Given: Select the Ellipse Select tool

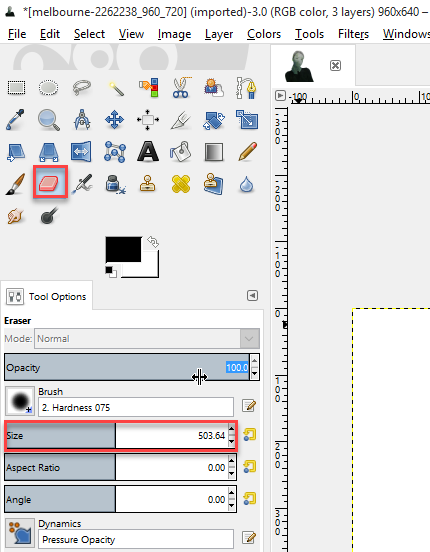Looking at the screenshot, I should pyautogui.click(x=48, y=88).
